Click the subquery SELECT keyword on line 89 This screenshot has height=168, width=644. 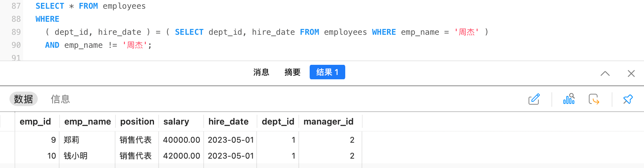click(x=189, y=32)
